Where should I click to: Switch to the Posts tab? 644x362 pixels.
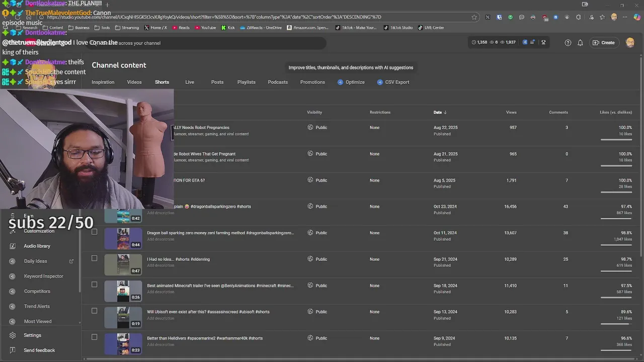217,82
